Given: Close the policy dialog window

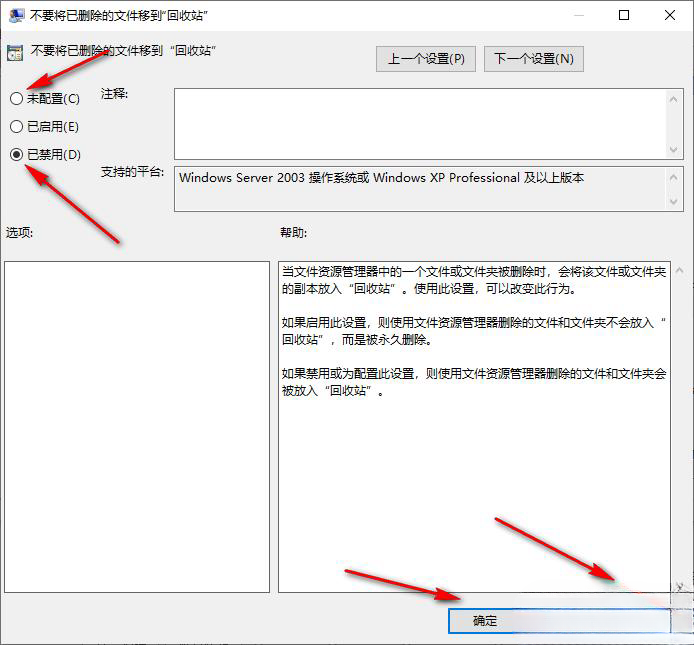Looking at the screenshot, I should 670,15.
